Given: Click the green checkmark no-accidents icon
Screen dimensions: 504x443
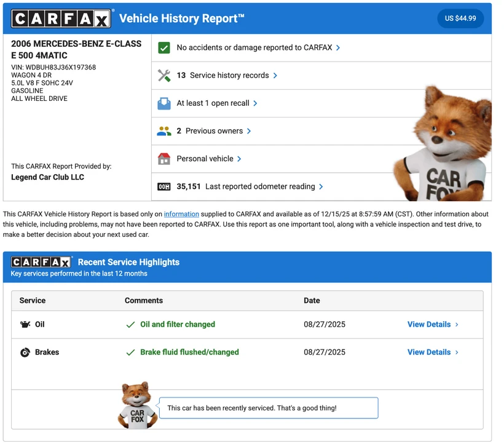Looking at the screenshot, I should 164,47.
